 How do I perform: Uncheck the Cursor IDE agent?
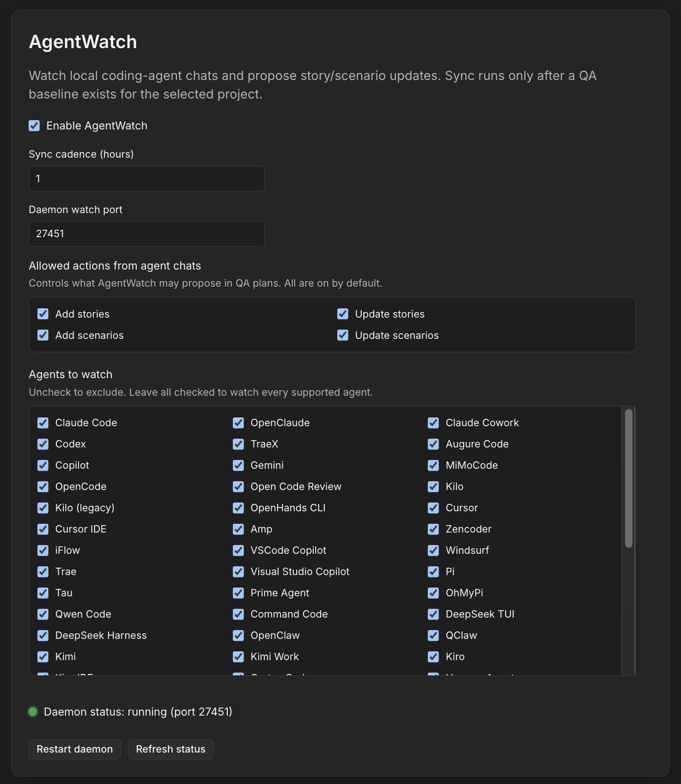coord(43,529)
